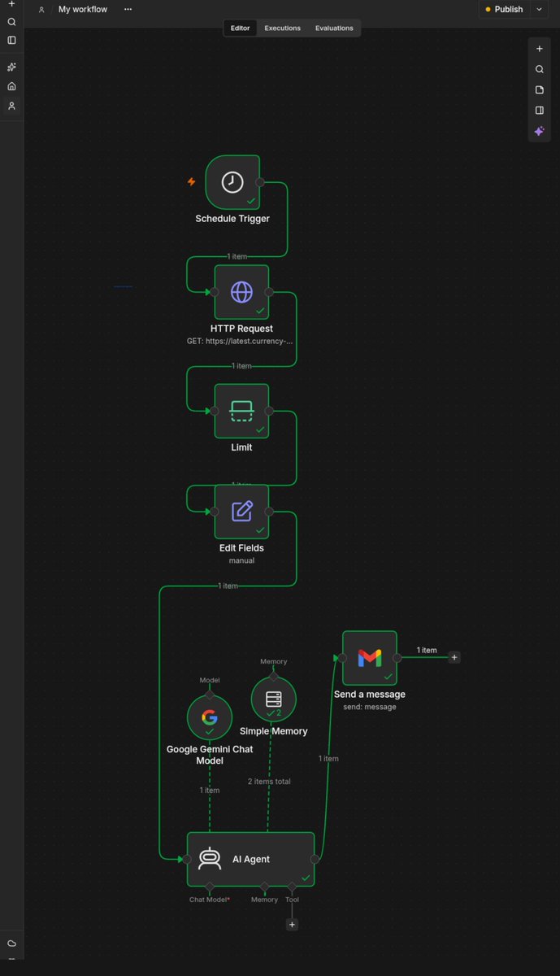This screenshot has height=976, width=560.
Task: Click the cloud icon at sidebar bottom
Action: click(x=11, y=943)
